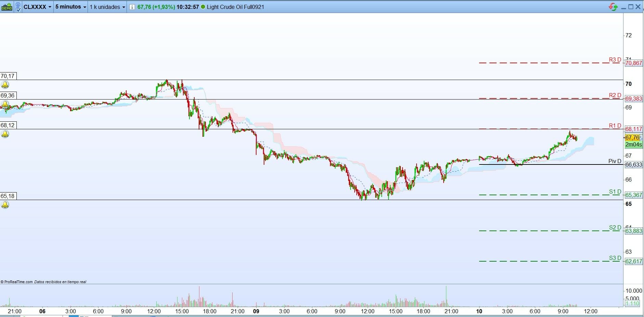Close the chart window
The width and height of the screenshot is (644, 317).
click(638, 7)
